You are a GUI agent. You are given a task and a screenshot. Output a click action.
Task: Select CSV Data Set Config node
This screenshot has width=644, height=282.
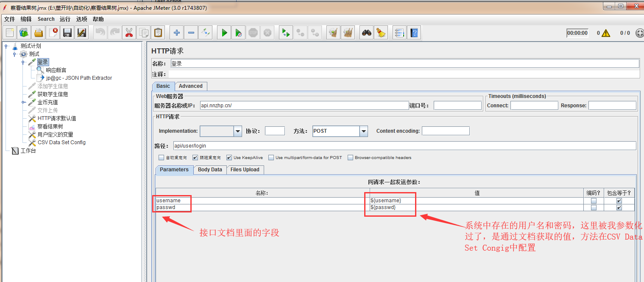[61, 142]
